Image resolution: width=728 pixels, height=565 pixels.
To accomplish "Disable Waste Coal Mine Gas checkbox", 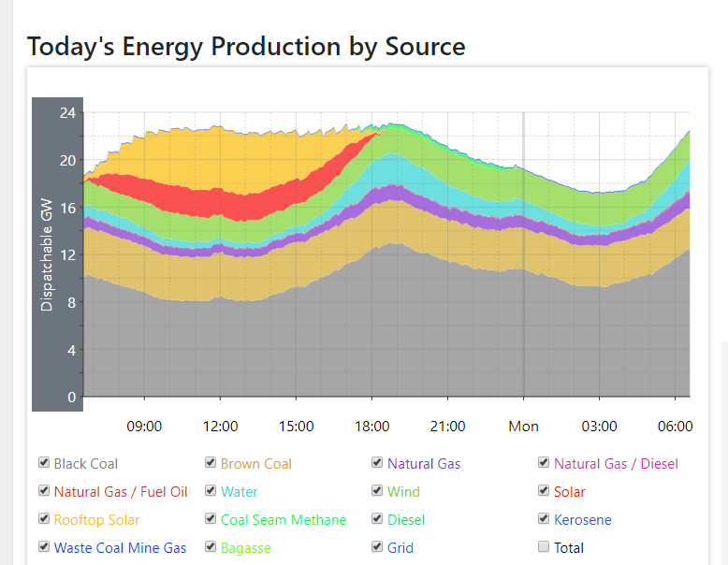I will (x=44, y=547).
